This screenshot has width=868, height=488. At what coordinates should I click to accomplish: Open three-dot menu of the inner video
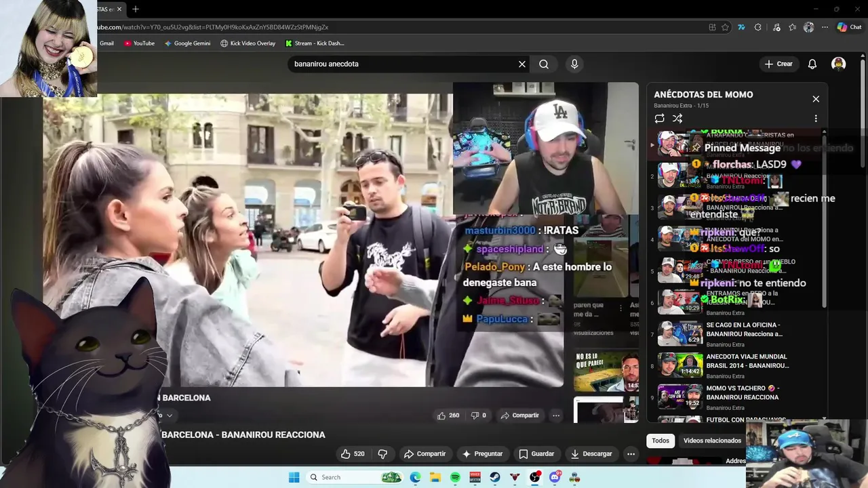pos(556,415)
